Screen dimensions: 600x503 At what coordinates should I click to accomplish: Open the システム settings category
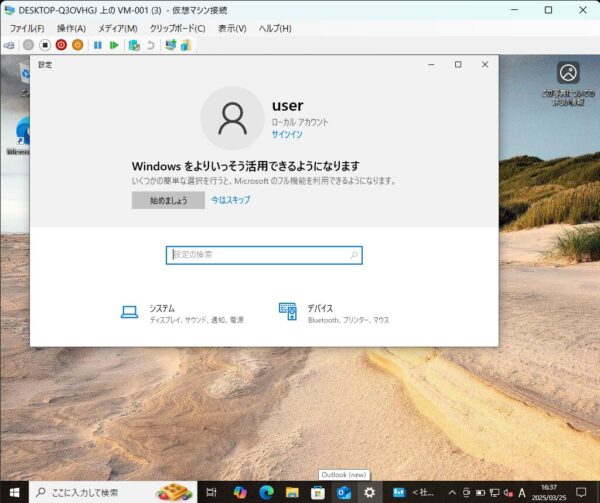point(182,314)
